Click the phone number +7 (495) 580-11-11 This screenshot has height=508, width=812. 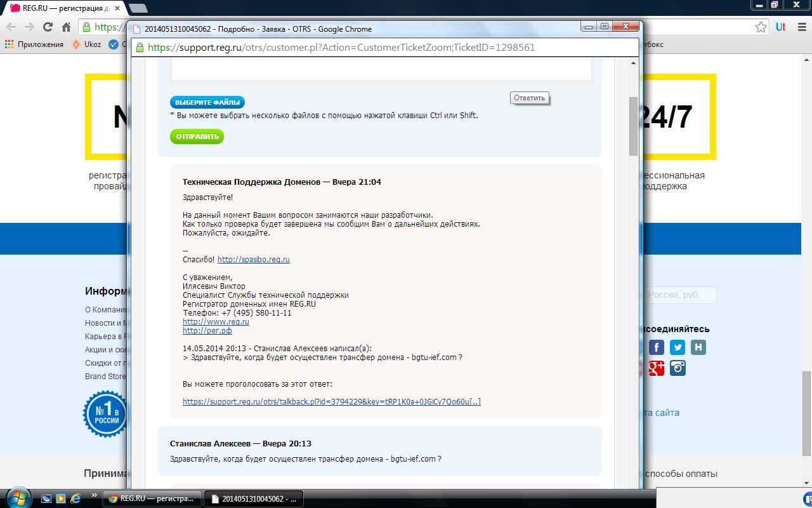[x=256, y=313]
